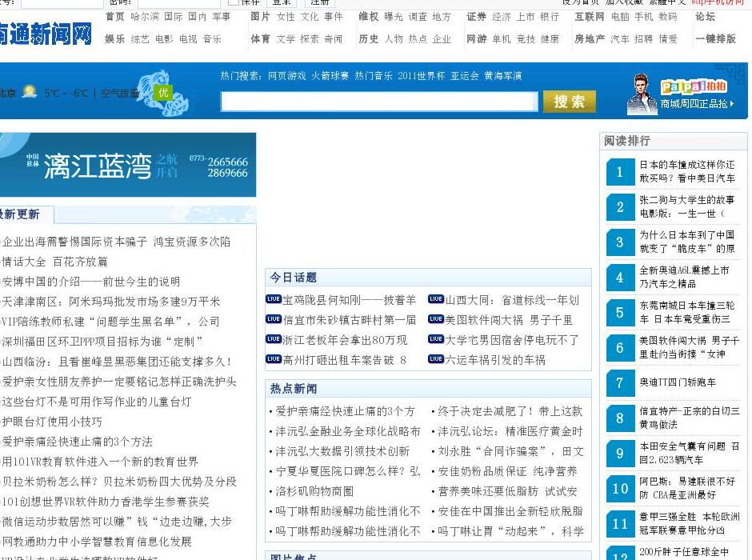Viewport: 752px width, 560px height.
Task: Click LIVE icon before 信宜市朱砂镇古畔村
Action: [274, 319]
